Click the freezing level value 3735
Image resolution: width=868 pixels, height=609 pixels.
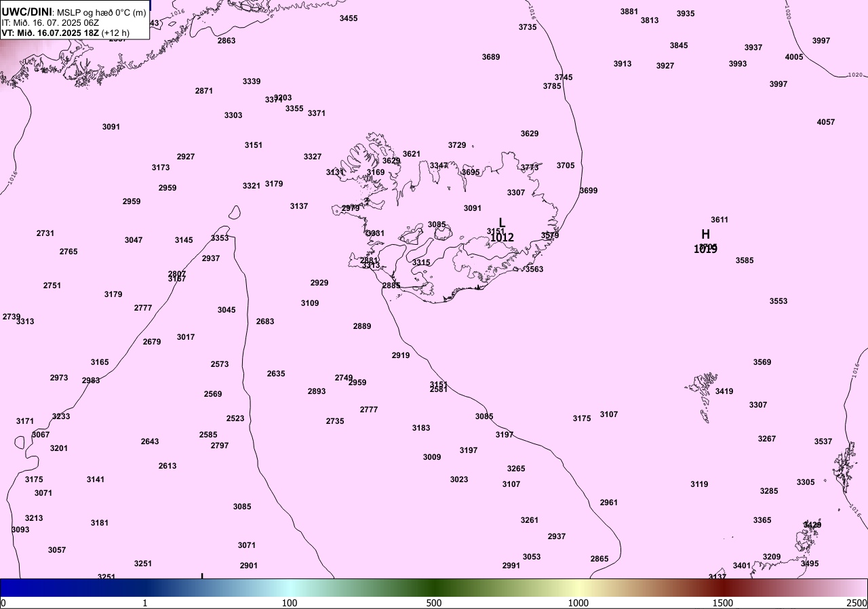(x=528, y=27)
